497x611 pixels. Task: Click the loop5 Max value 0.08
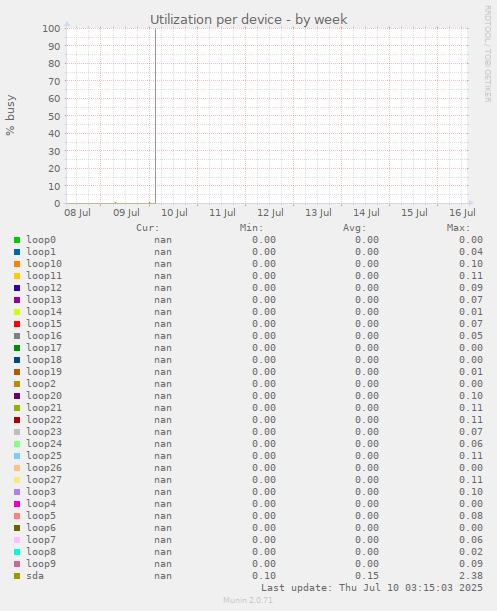click(471, 516)
